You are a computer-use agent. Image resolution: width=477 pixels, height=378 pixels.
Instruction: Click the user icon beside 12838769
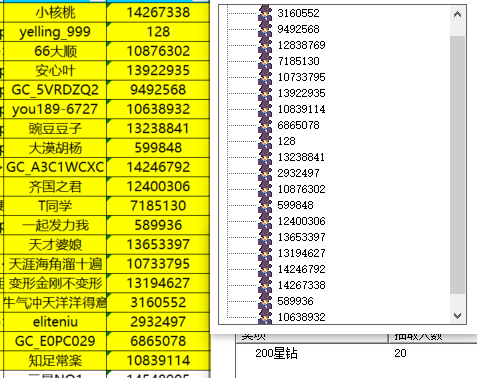(265, 45)
